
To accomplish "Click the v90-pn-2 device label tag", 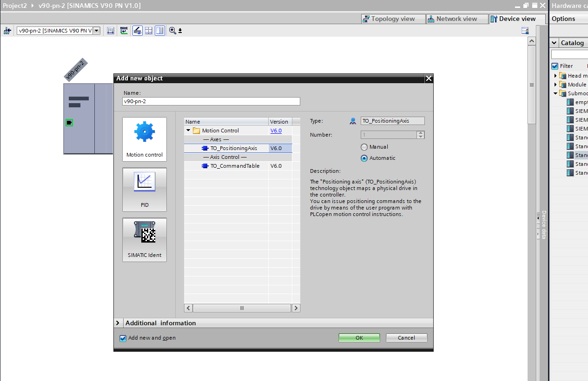I will (x=76, y=70).
